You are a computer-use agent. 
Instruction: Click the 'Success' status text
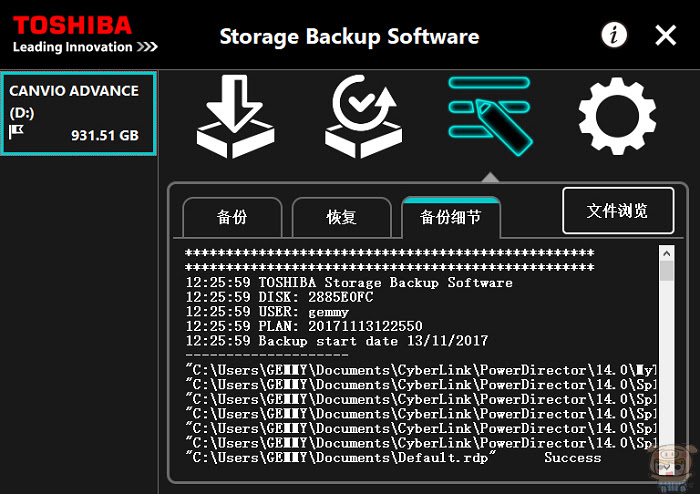pyautogui.click(x=572, y=457)
